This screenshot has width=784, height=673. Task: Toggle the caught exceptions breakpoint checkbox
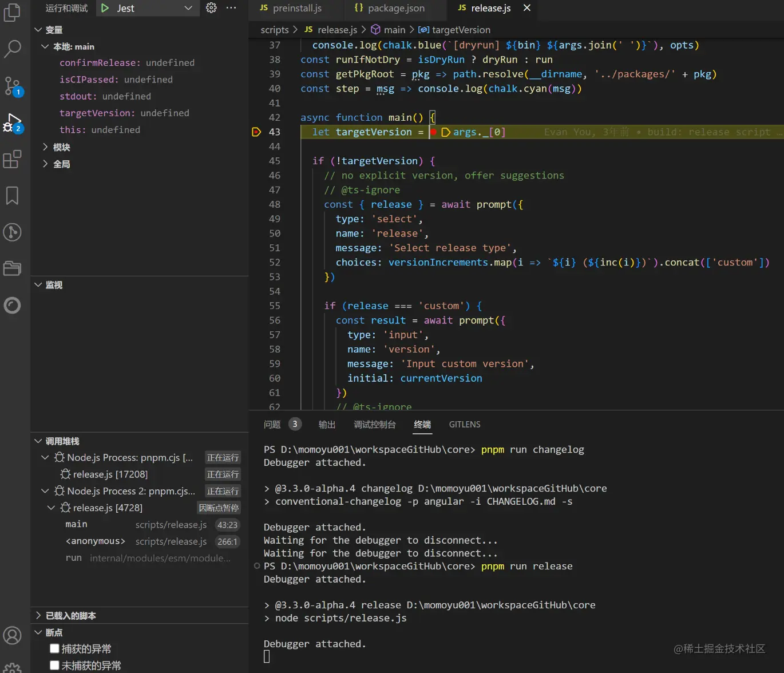point(54,648)
